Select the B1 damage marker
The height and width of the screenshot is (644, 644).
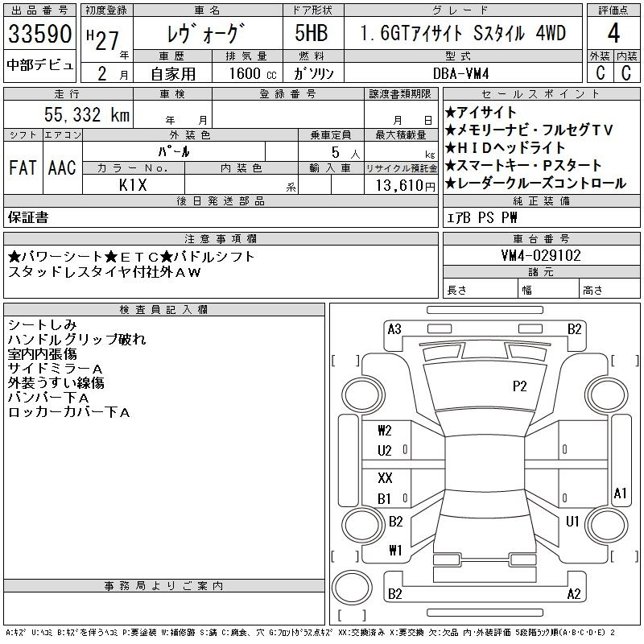tap(385, 499)
